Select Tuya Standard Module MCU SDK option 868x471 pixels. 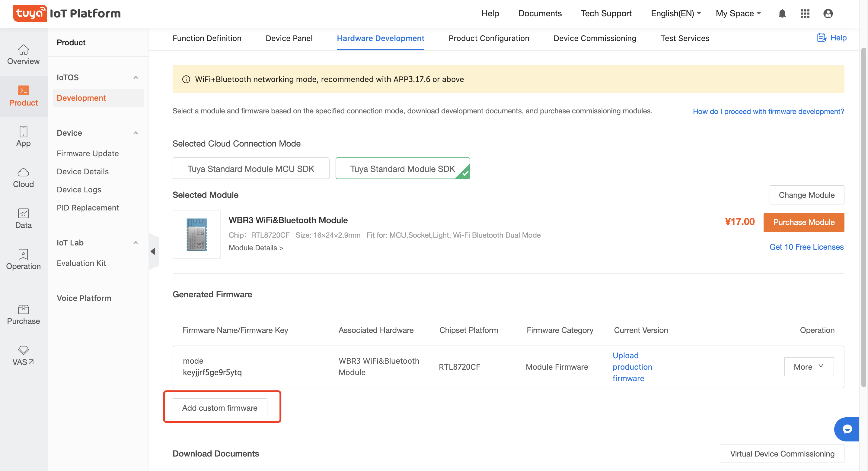click(x=251, y=169)
